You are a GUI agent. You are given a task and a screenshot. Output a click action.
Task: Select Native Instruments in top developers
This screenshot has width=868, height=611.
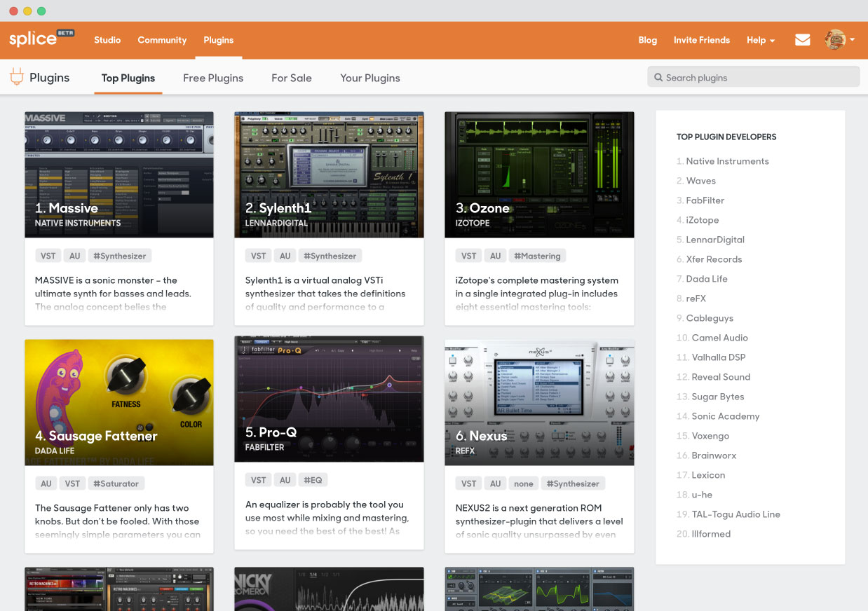[727, 161]
